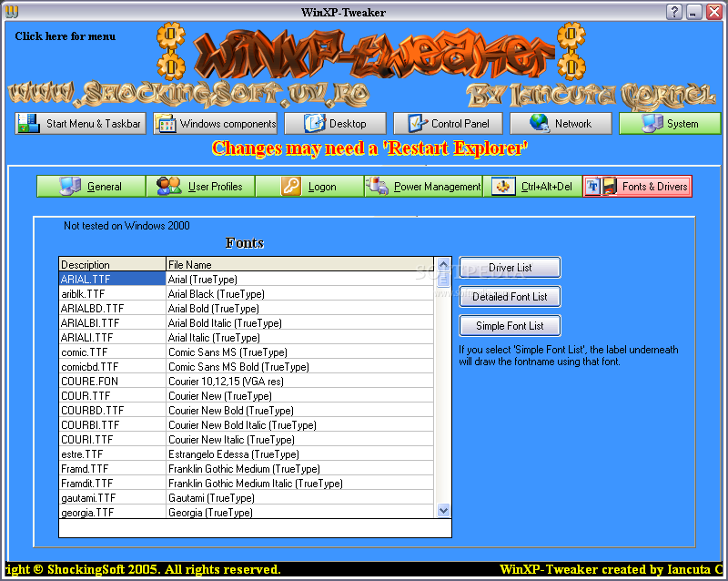728x581 pixels.
Task: Click the app icon in title bar
Action: 12,12
